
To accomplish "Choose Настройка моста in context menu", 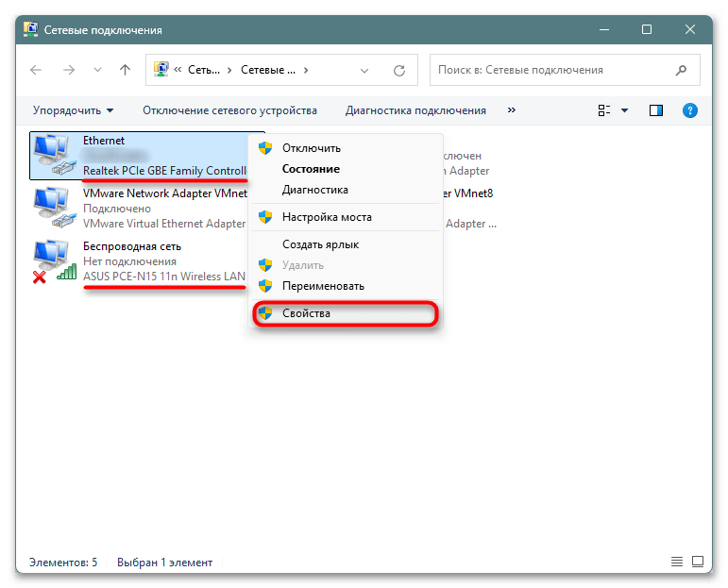I will (346, 217).
